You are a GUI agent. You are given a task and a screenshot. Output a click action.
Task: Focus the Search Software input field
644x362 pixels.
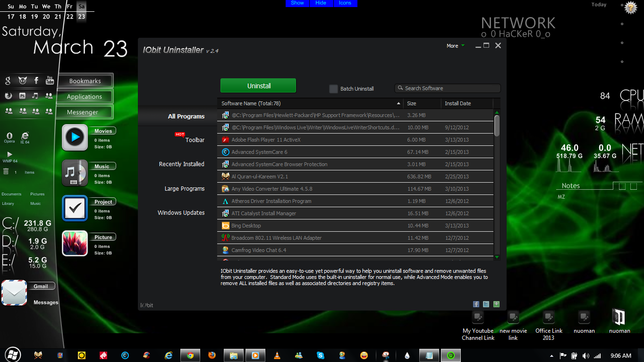(447, 88)
